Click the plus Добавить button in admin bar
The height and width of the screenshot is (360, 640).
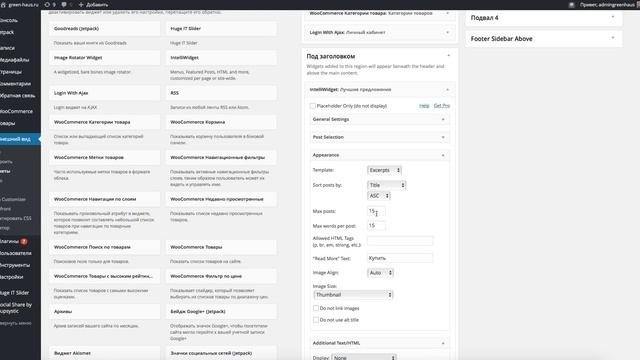[x=93, y=4]
